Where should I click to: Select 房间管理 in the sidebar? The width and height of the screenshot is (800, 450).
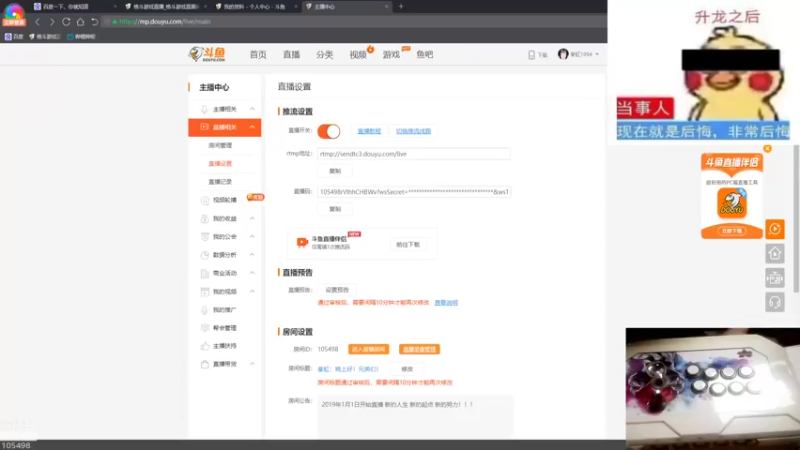220,145
